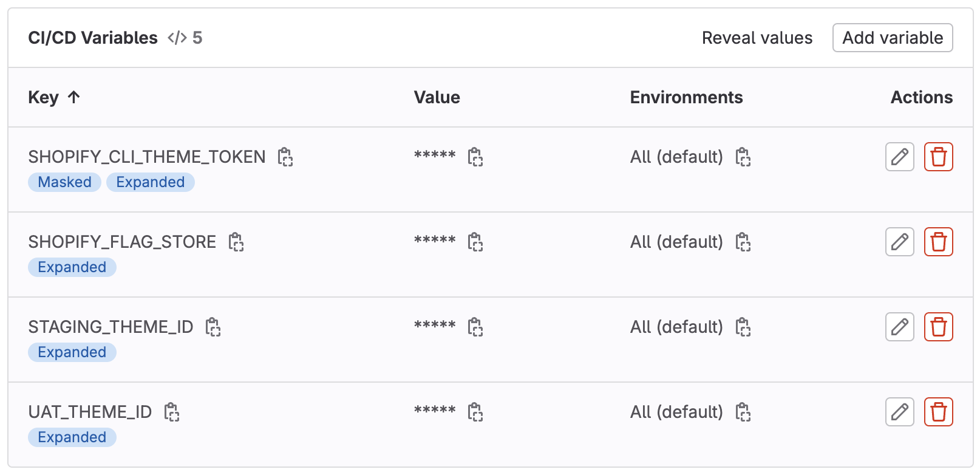Copy the STAGING_THEME_ID key name
980x475 pixels.
[x=213, y=327]
